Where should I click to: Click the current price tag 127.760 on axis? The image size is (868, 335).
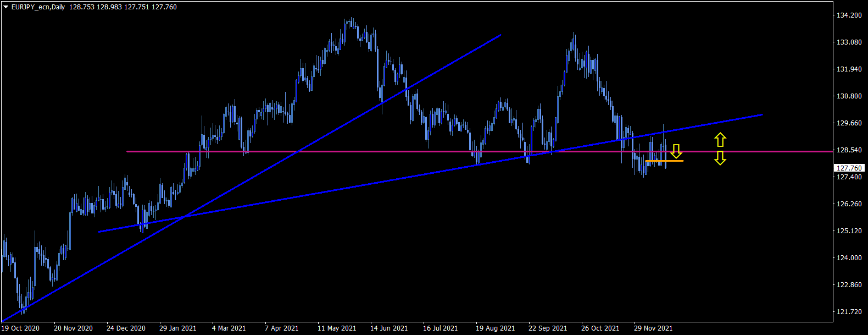pyautogui.click(x=849, y=168)
